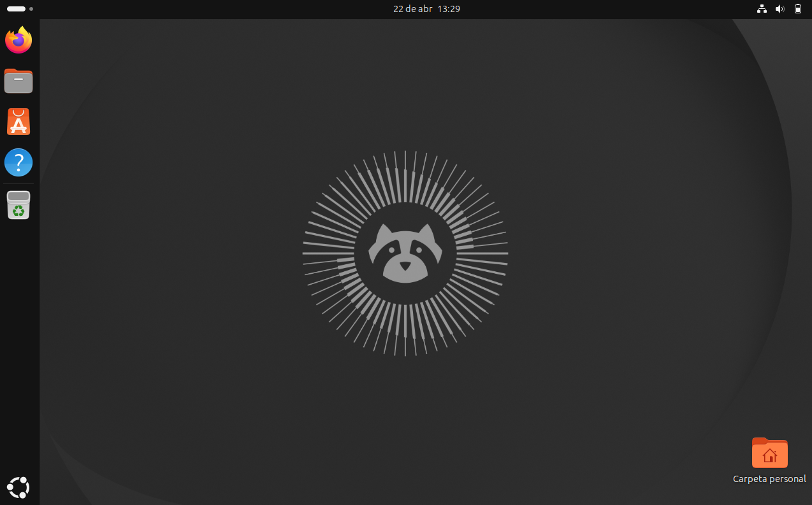Screen dimensions: 812x505
Task: Open Activities overview via the workspace pill
Action: click(x=16, y=9)
